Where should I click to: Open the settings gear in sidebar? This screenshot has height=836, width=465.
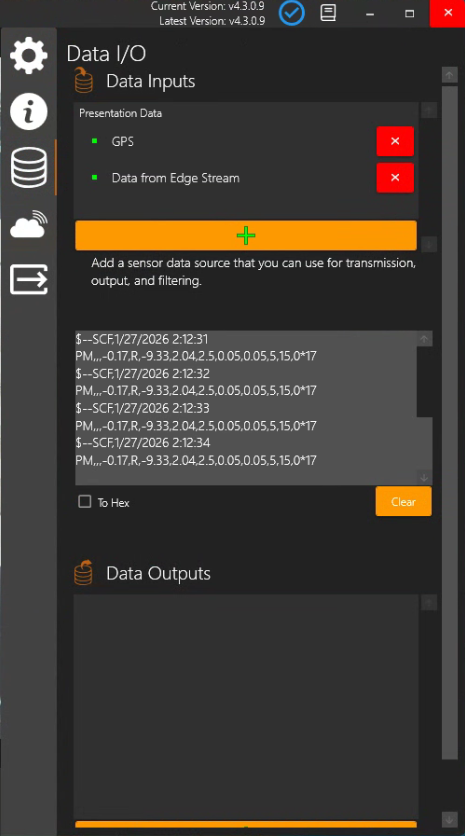point(29,55)
